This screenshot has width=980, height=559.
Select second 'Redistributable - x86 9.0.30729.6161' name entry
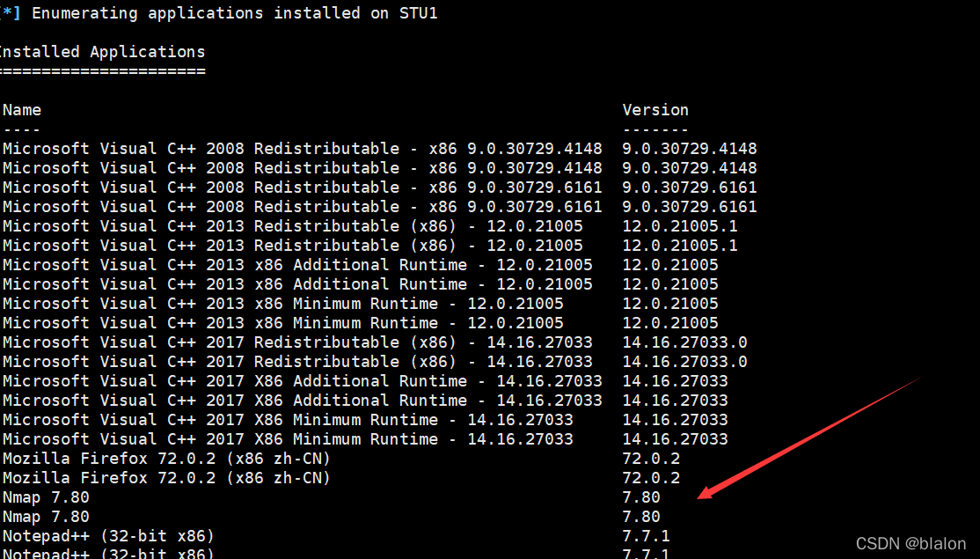click(303, 207)
